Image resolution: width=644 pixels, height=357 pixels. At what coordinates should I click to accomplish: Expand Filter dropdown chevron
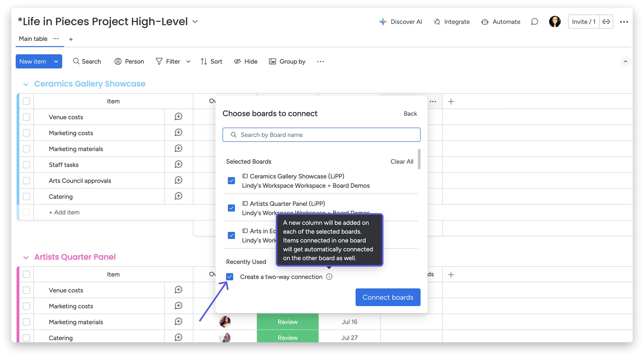click(188, 62)
